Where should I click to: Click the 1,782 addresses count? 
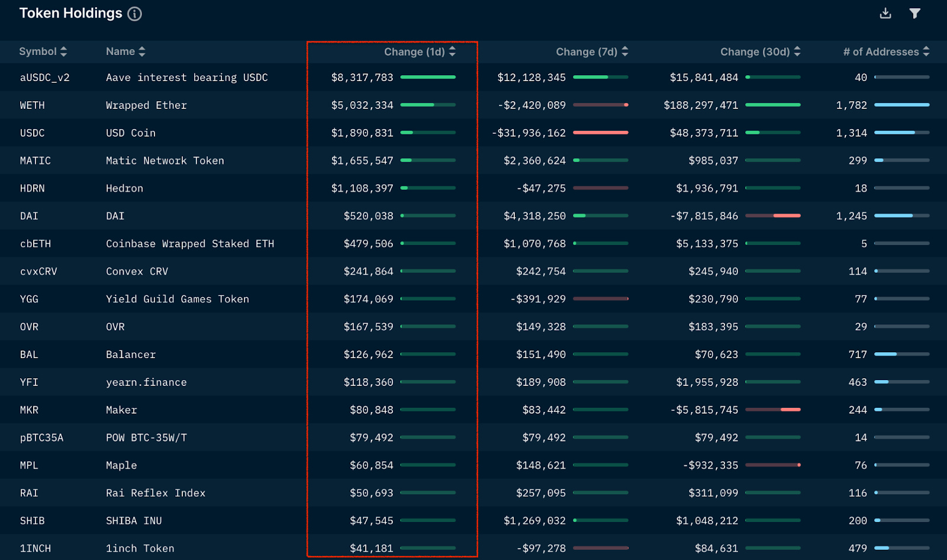coord(852,105)
